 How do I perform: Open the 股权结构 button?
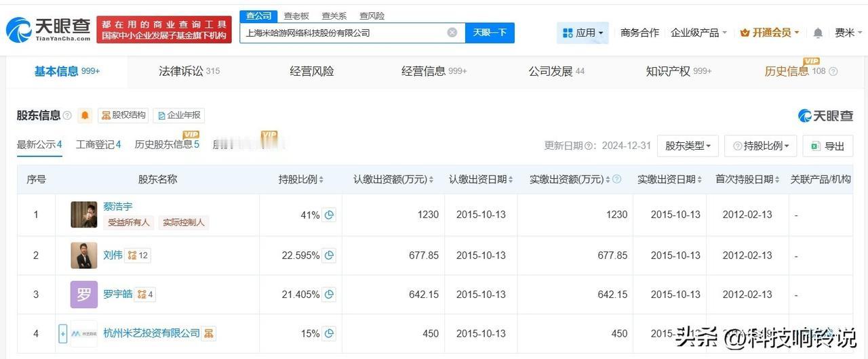pyautogui.click(x=123, y=115)
